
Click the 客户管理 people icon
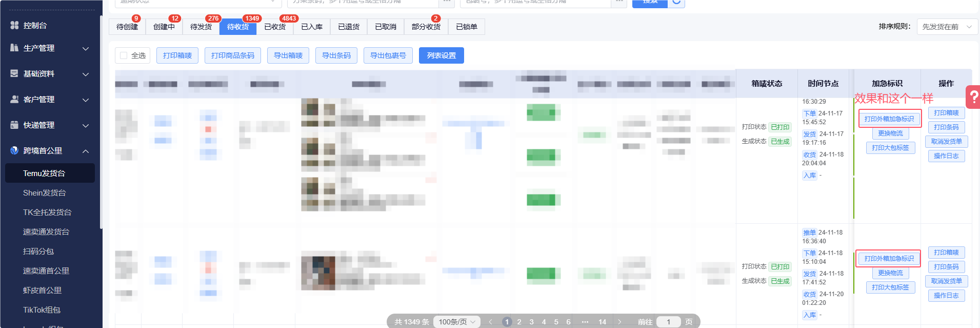click(x=14, y=99)
